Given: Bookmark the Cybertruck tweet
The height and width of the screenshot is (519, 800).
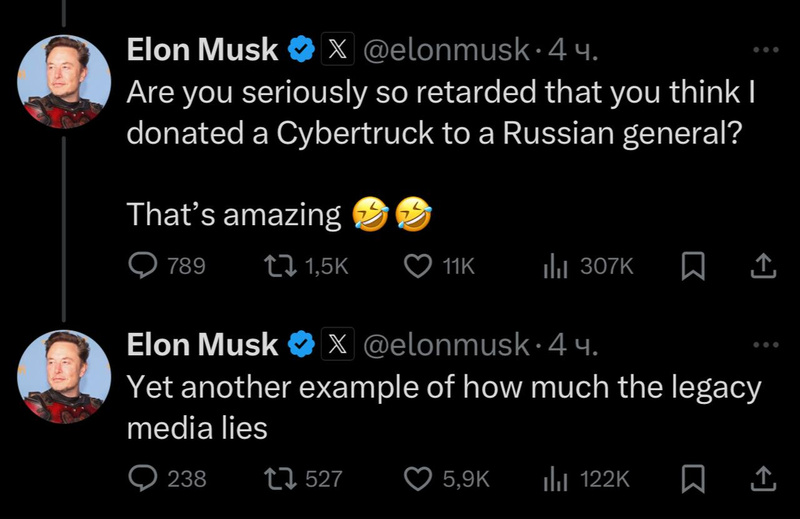Looking at the screenshot, I should 695,266.
